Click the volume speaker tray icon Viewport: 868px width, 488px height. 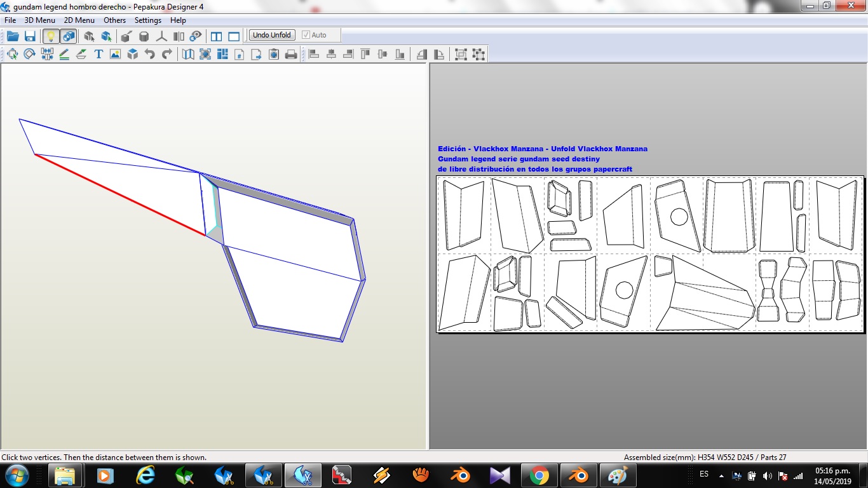(x=768, y=476)
